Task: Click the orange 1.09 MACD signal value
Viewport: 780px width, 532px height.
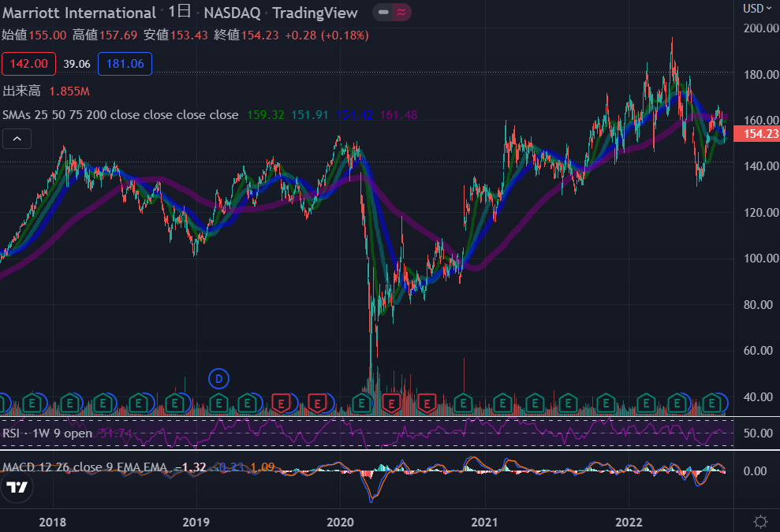Action: 262,467
